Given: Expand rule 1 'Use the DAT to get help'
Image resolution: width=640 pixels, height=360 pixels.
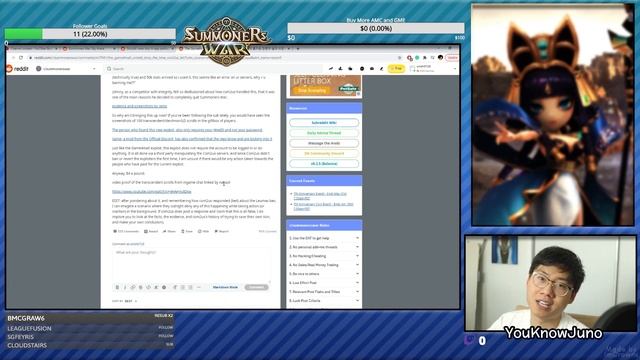Looking at the screenshot, I should [x=324, y=238].
